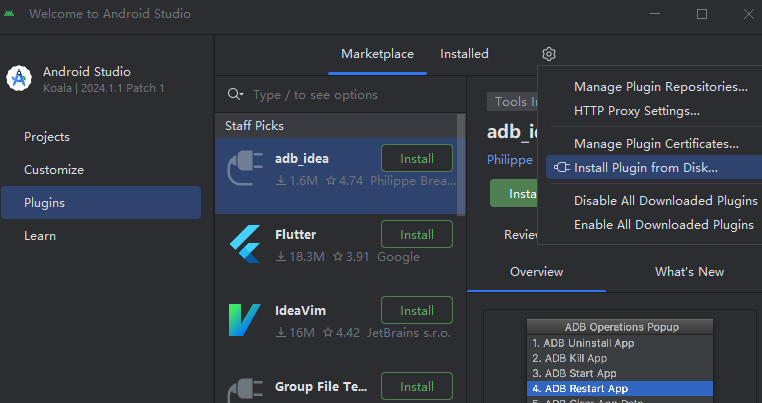Click green Install button in details pane
This screenshot has height=403, width=762.
[514, 193]
